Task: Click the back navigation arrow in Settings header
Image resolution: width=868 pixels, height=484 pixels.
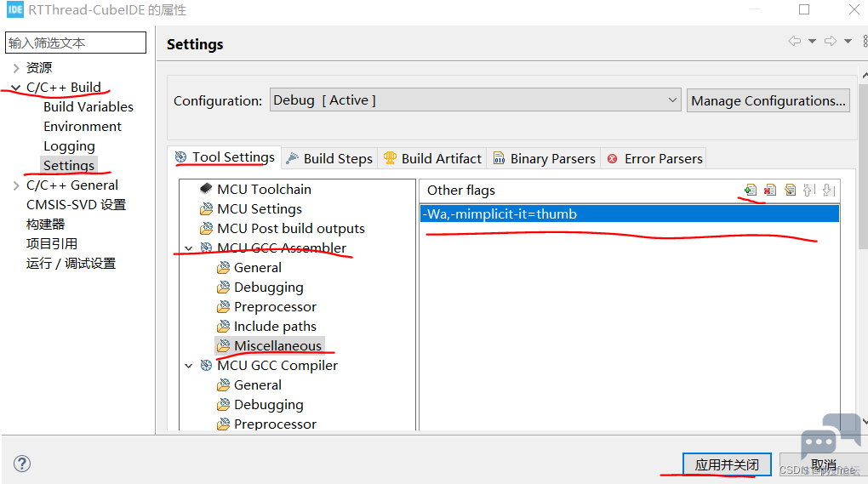Action: click(795, 41)
